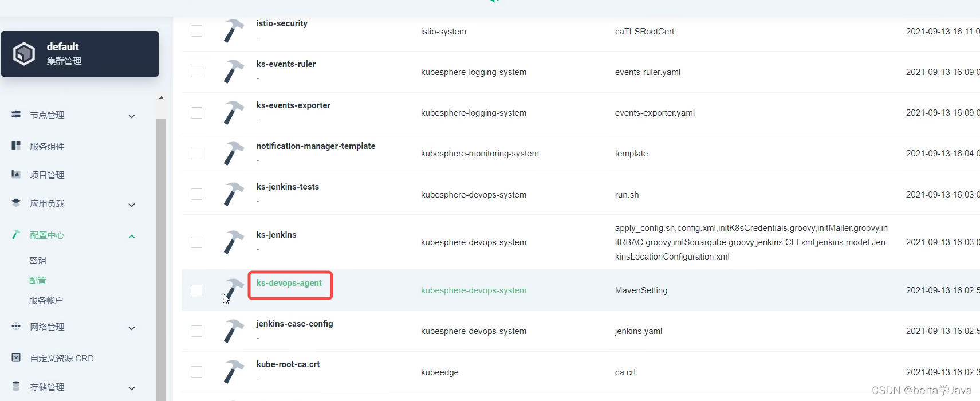Tick checkbox for notification-manager-template
Screen dimensions: 980x401
coord(196,154)
